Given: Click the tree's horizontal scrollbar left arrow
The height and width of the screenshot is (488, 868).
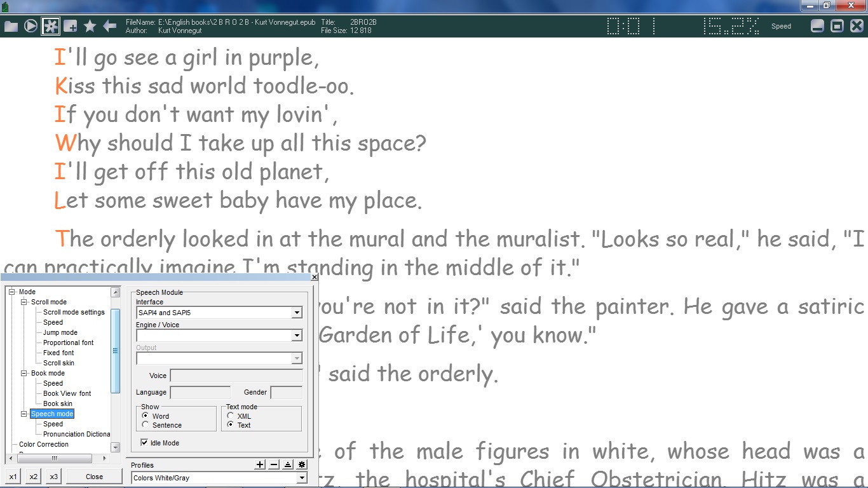Looking at the screenshot, I should tap(11, 458).
